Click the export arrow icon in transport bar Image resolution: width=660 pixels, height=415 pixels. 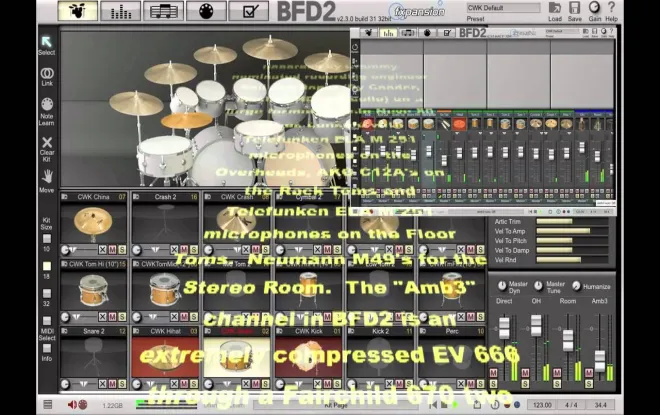point(477,405)
